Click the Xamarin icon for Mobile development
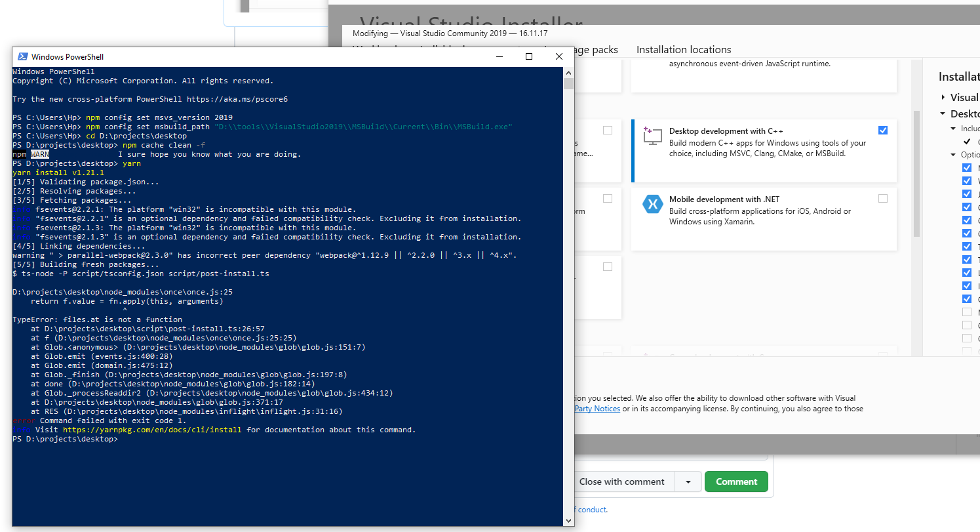Screen dimensions: 980x532 pos(653,204)
